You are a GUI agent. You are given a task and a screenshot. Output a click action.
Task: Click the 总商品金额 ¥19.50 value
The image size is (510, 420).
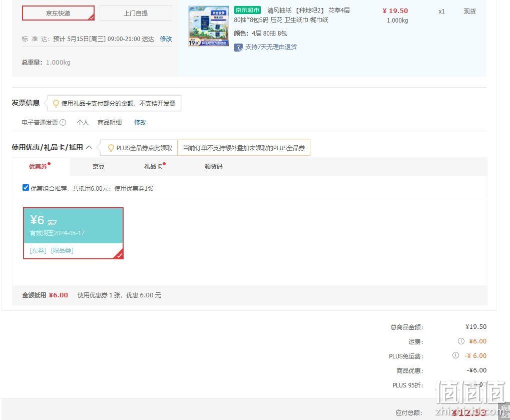(476, 326)
